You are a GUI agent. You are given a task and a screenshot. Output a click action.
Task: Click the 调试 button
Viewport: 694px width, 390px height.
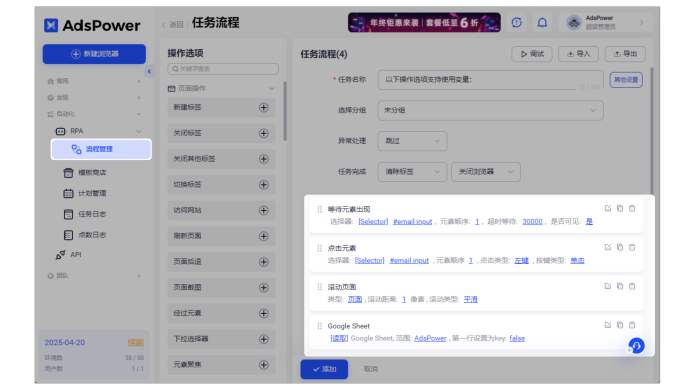pyautogui.click(x=532, y=54)
